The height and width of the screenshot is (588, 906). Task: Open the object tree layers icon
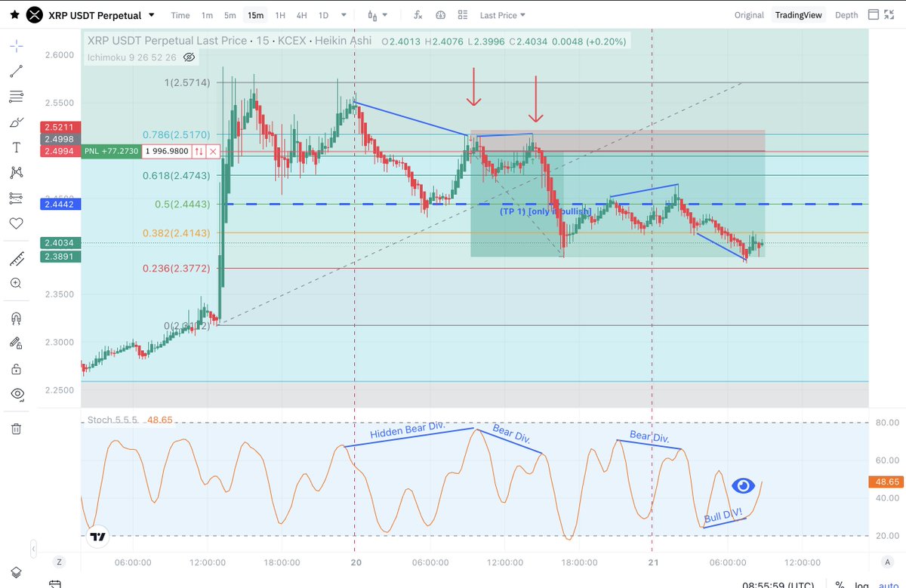pyautogui.click(x=16, y=571)
